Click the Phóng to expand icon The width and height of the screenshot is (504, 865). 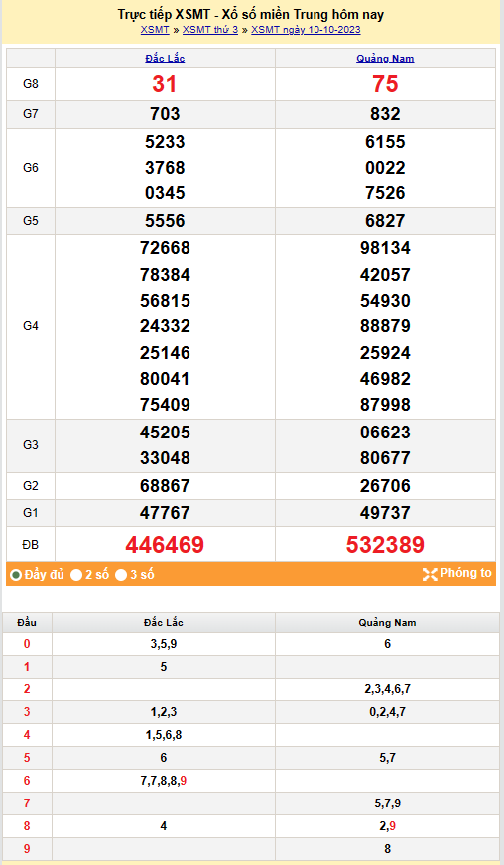tap(430, 574)
